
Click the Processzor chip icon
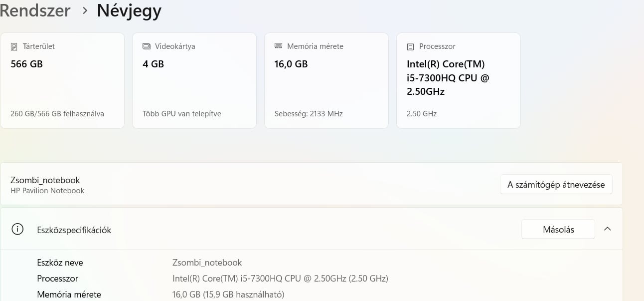[411, 46]
